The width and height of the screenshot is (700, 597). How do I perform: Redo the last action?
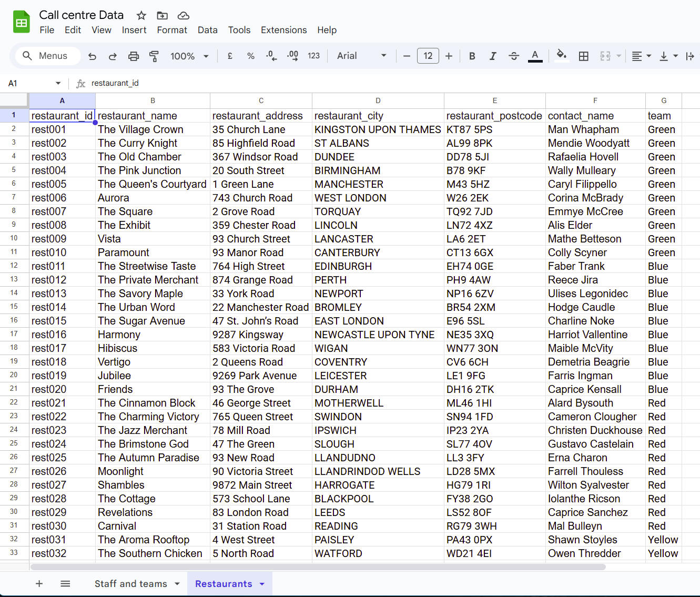click(x=113, y=56)
